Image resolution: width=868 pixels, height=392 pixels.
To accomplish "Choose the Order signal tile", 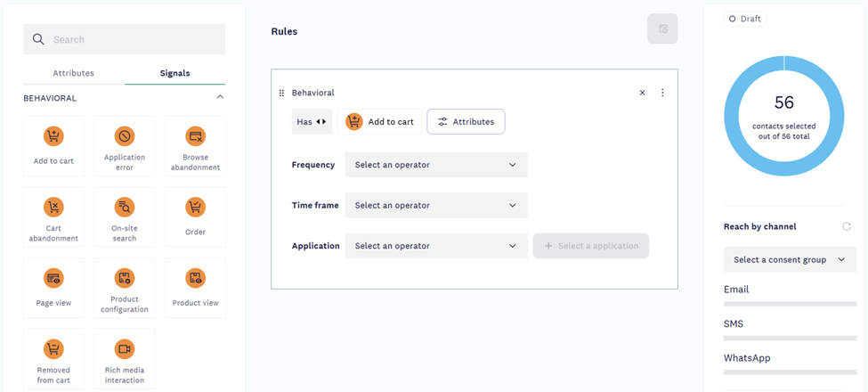I will 196,216.
